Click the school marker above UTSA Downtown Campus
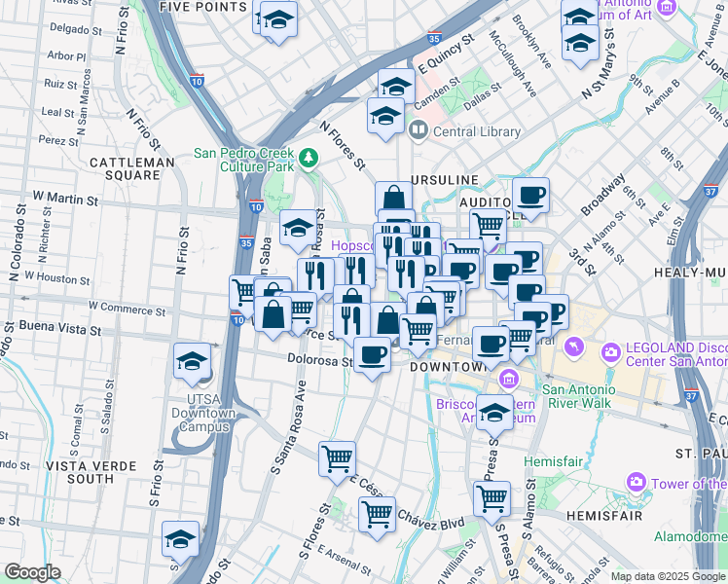Screen dimensions: 728x584 [192, 362]
